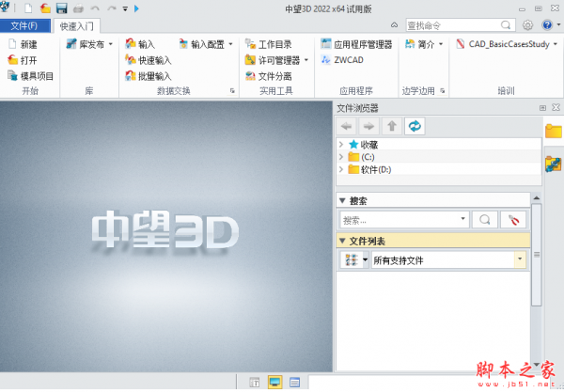Click the Print icon in quick access toolbar

click(x=78, y=8)
